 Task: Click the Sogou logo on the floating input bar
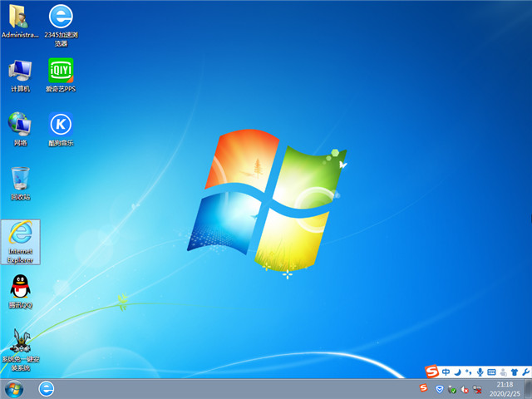(x=432, y=372)
